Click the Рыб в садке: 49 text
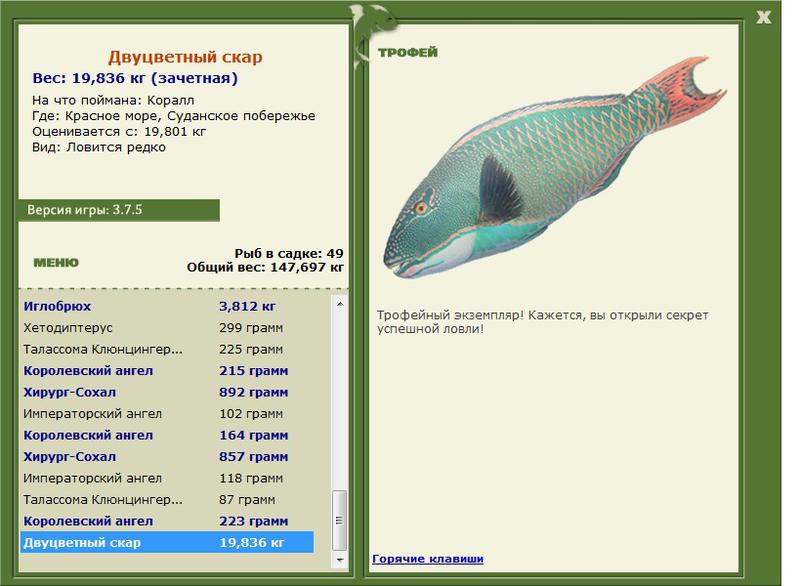The image size is (800, 586). 289,253
